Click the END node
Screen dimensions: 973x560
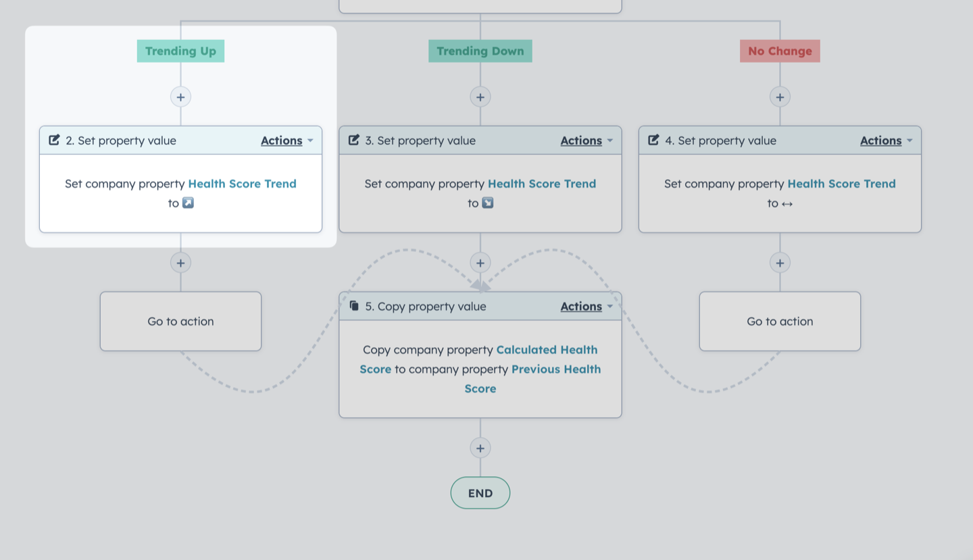(x=480, y=493)
